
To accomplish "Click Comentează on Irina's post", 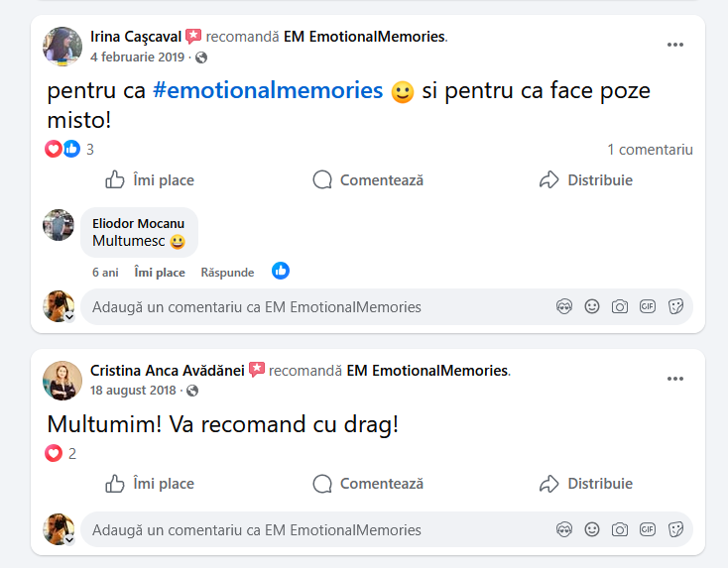I will (368, 180).
